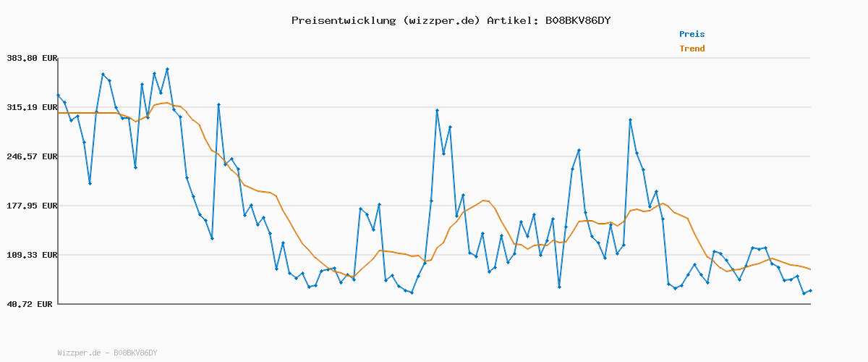
Task: Select the 383.80 EUR axis label
Action: [31, 58]
